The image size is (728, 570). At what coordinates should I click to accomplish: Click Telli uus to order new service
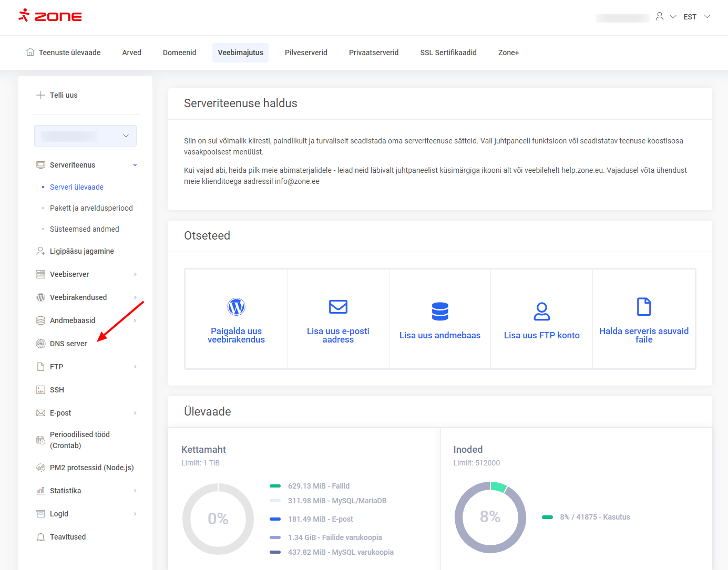[x=63, y=95]
